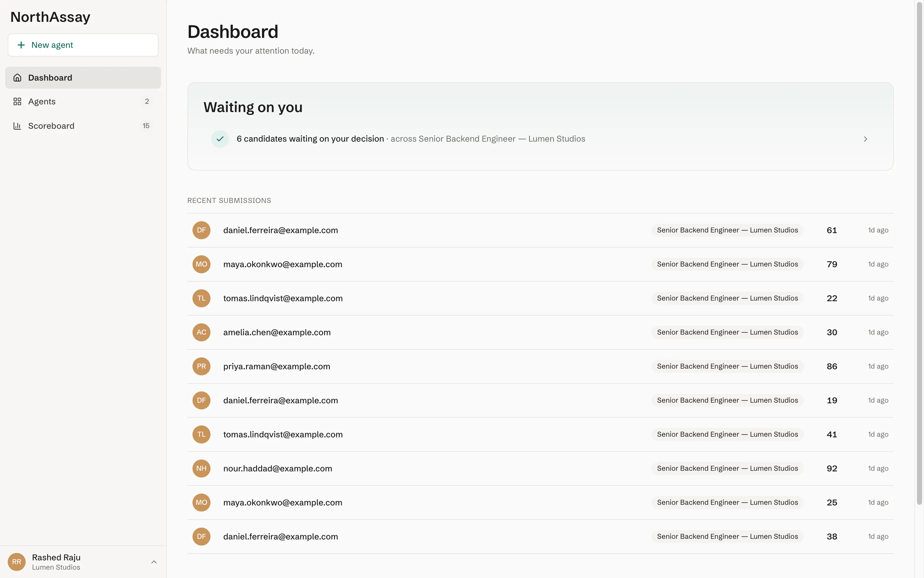Image resolution: width=924 pixels, height=578 pixels.
Task: Open tomas.lindqvist@example.com submission scored 22
Action: [540, 298]
